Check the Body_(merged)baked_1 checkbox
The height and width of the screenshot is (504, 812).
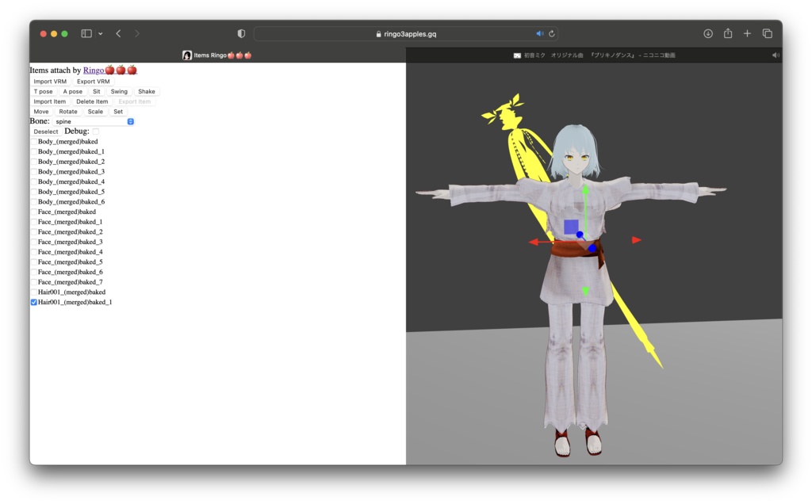(x=34, y=151)
